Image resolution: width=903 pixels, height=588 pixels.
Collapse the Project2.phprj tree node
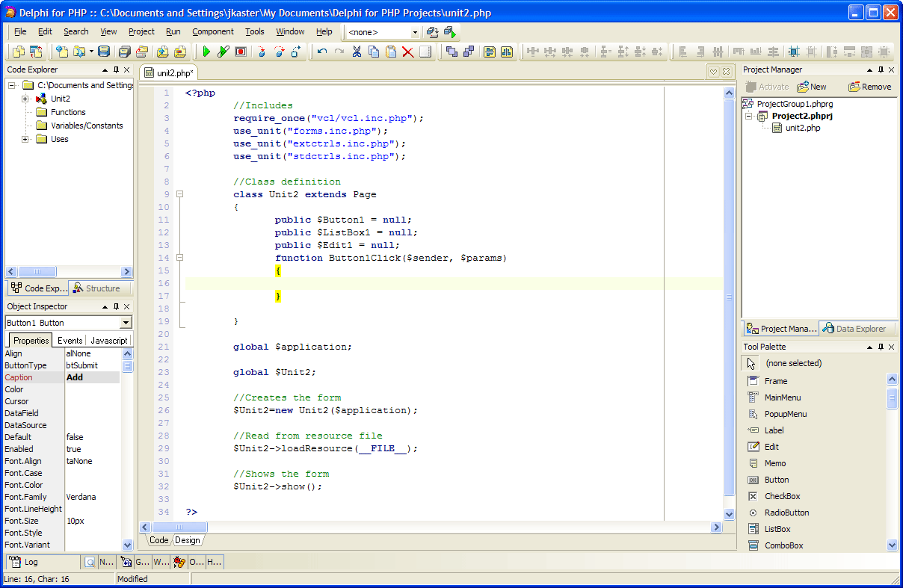pos(748,116)
